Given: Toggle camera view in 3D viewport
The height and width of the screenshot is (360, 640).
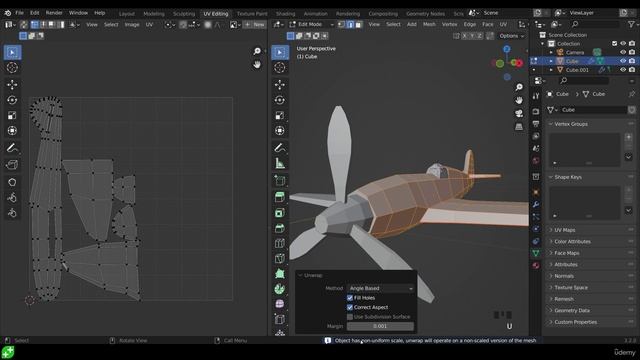Looking at the screenshot, I should [x=519, y=113].
